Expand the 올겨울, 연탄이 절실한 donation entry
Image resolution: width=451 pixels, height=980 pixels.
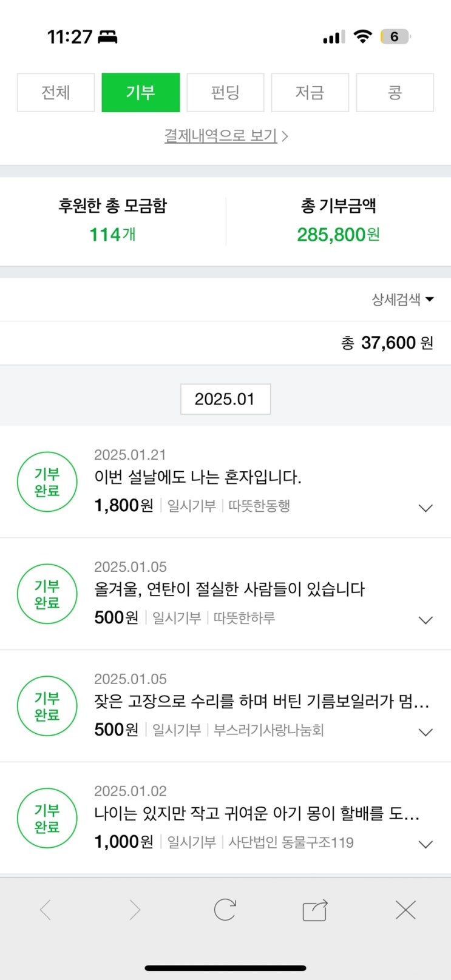tap(426, 620)
